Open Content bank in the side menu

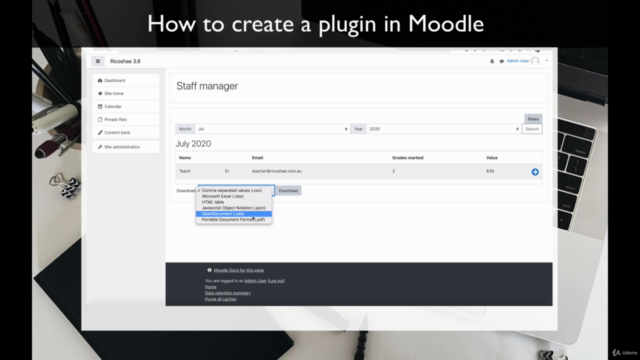[126, 133]
